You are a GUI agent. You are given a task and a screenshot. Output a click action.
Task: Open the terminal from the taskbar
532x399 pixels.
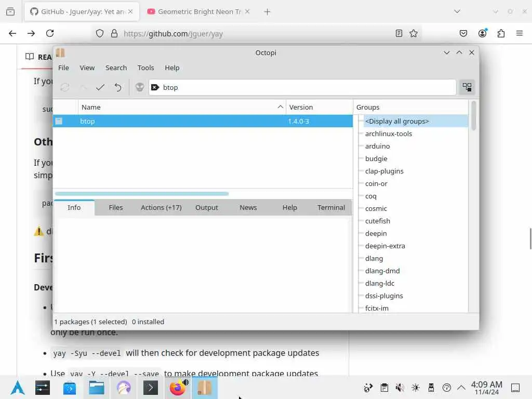(x=151, y=388)
